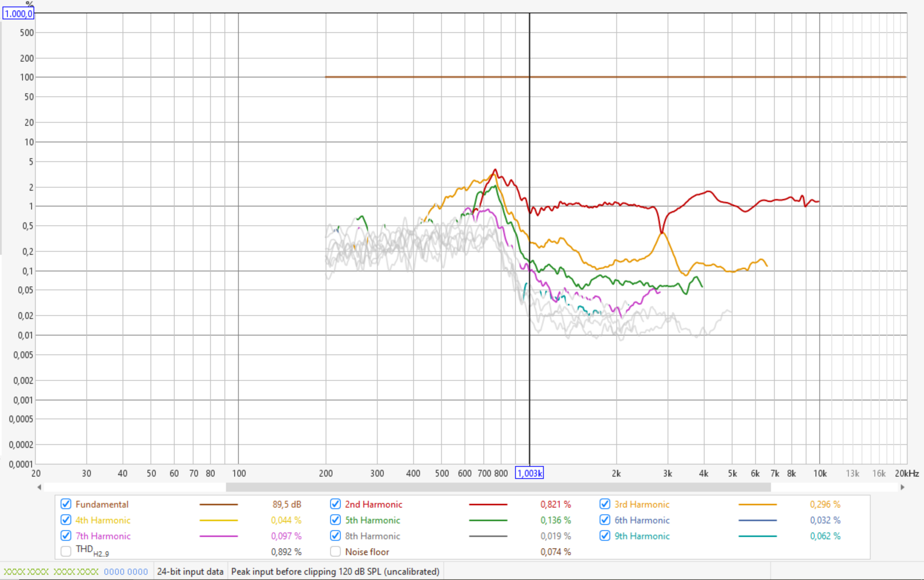Click the brown Fundamental line swatch
This screenshot has width=924, height=580.
tap(218, 504)
